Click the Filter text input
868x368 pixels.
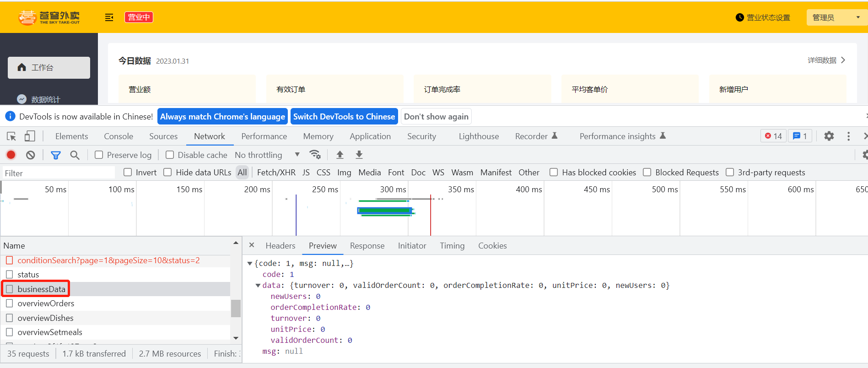pyautogui.click(x=59, y=173)
